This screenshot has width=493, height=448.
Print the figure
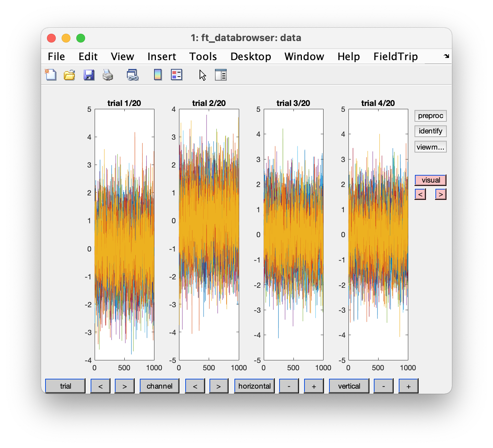108,74
